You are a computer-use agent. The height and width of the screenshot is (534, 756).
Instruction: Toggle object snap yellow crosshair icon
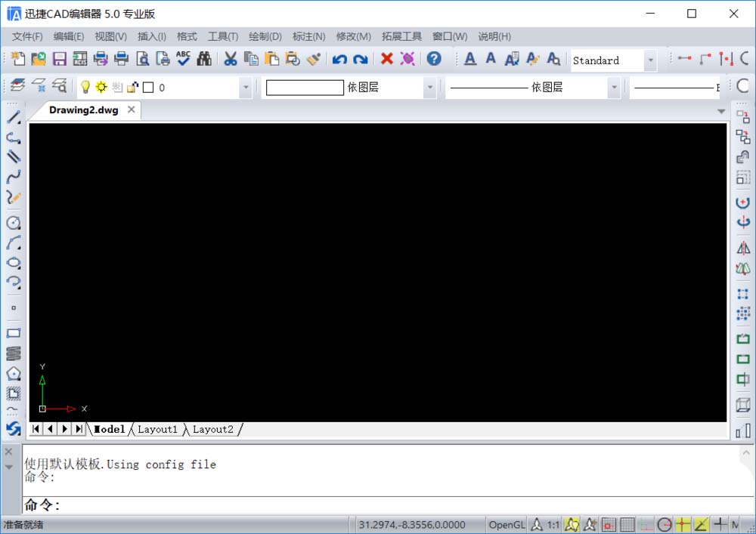pos(683,524)
